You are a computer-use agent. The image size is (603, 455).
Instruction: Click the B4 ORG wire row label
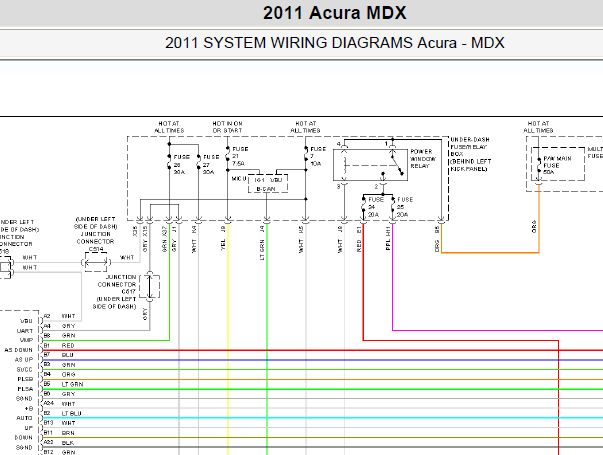59,374
